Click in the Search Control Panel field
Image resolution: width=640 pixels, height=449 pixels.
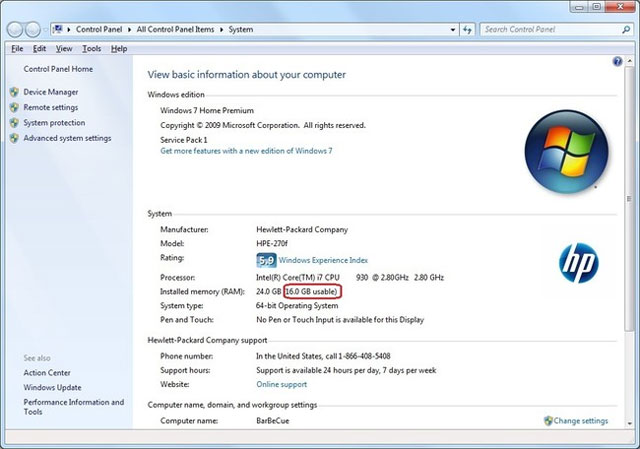click(551, 29)
